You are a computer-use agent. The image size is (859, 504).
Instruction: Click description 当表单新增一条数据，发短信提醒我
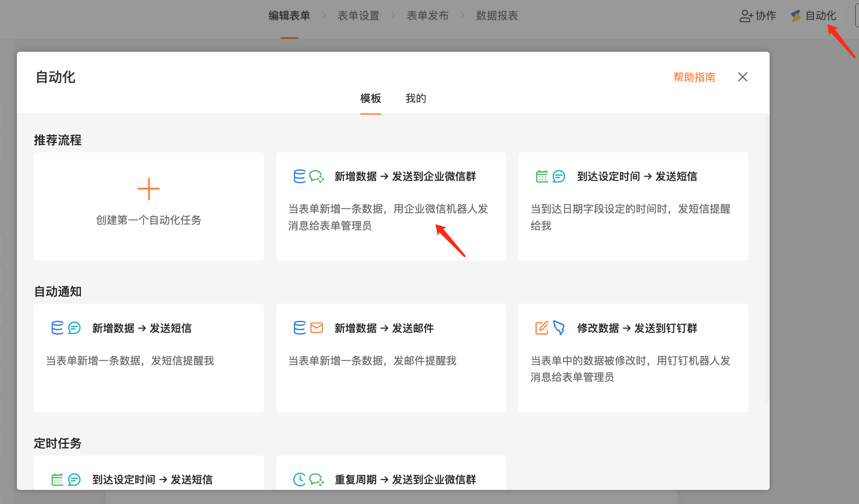pos(130,361)
